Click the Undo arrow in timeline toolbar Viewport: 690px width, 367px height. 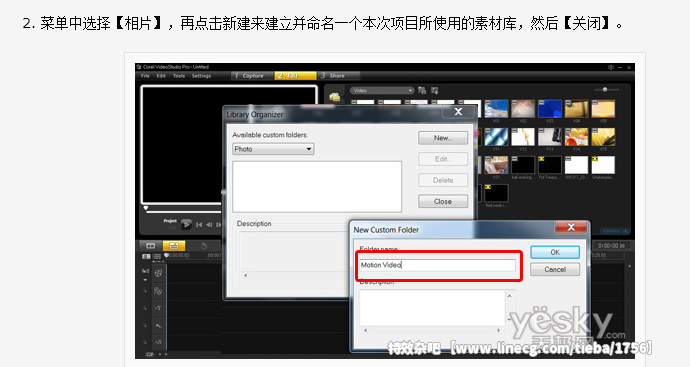tap(203, 246)
